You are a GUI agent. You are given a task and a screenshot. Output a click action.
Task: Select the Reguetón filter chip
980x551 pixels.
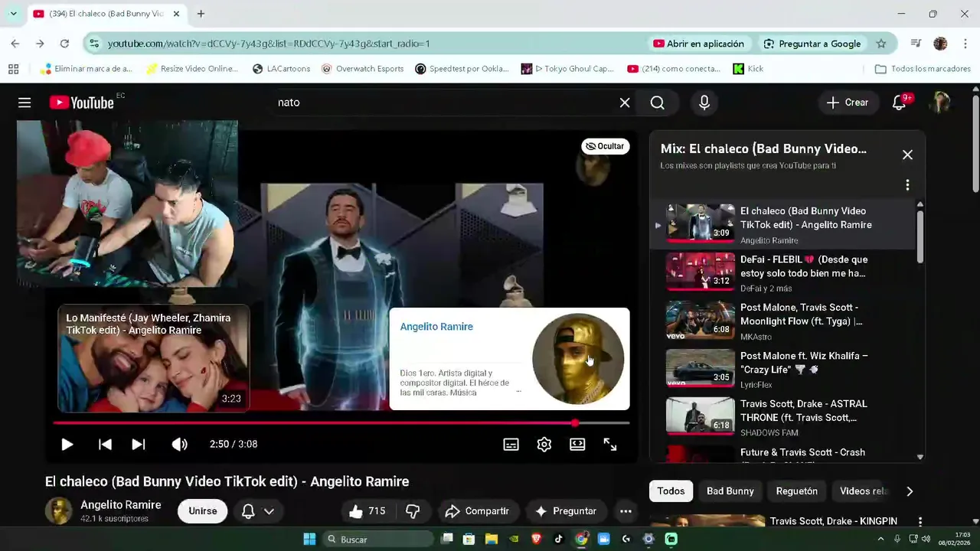click(x=797, y=491)
